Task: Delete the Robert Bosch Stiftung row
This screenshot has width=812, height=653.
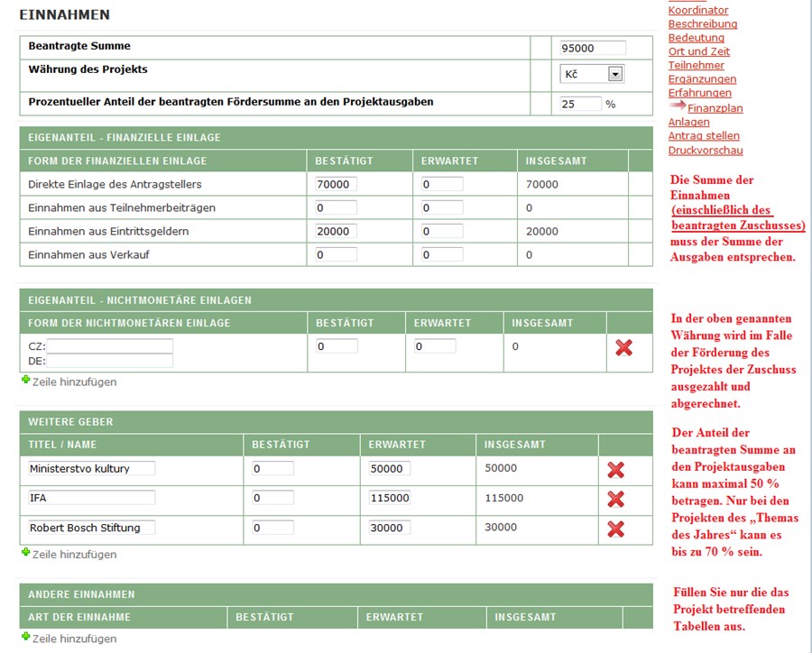Action: pyautogui.click(x=616, y=528)
